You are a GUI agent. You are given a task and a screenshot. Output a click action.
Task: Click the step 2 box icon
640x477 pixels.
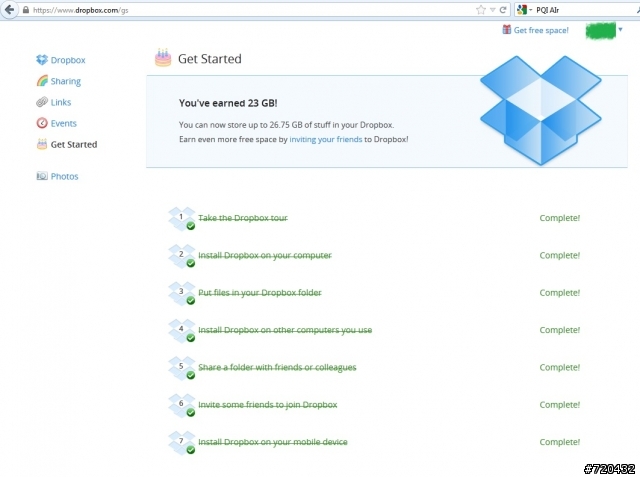point(182,256)
